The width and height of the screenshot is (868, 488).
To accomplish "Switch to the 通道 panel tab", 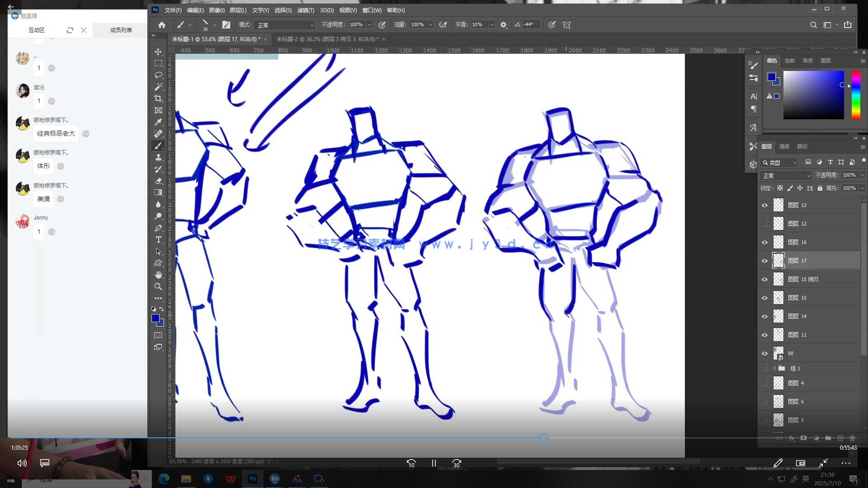I will (784, 146).
